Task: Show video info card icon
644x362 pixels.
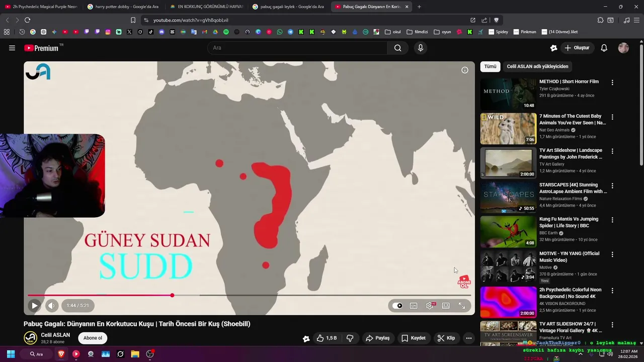Action: click(465, 70)
